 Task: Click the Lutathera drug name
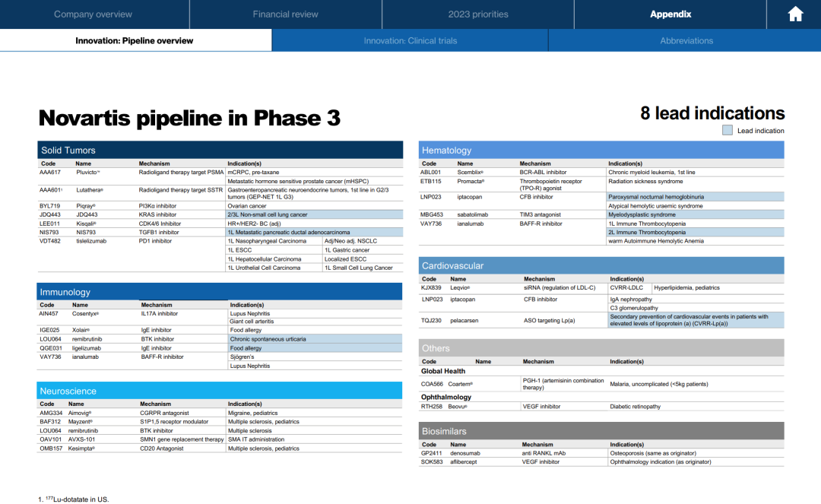tap(90, 190)
